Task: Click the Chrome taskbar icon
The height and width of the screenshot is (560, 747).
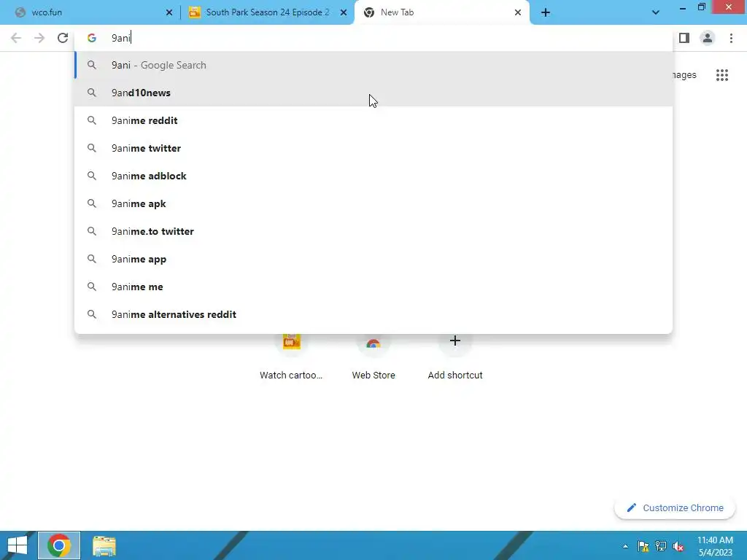Action: click(59, 545)
